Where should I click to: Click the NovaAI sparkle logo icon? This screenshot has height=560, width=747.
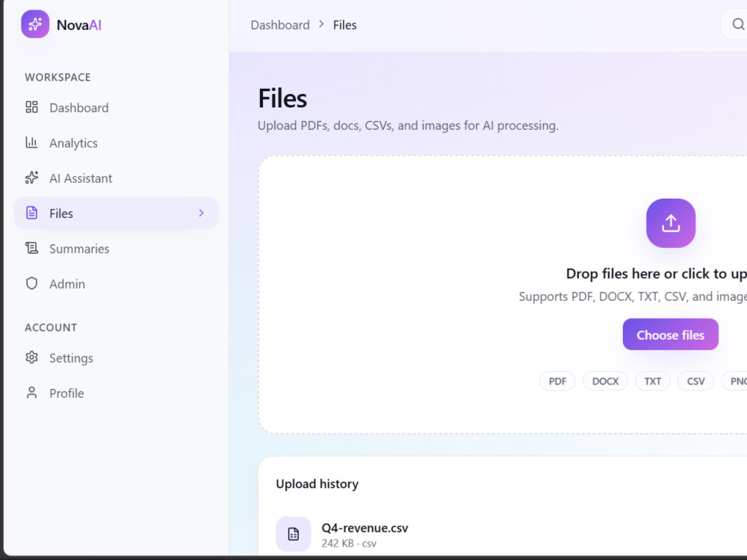tap(35, 25)
